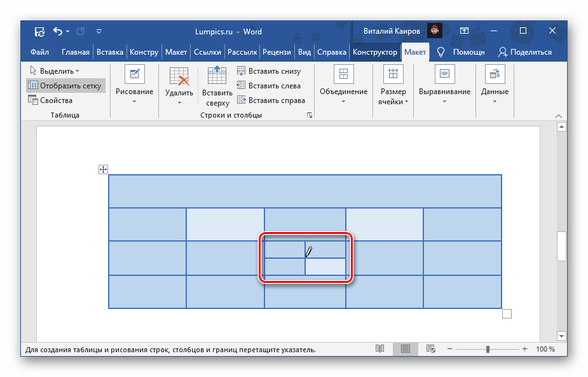Click the table move handle icon

coord(103,169)
